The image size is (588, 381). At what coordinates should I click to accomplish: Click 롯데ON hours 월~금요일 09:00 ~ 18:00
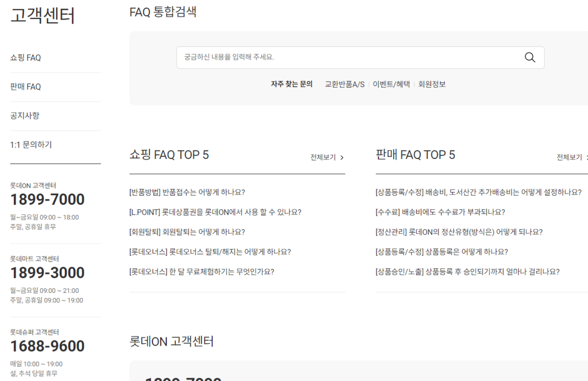point(45,217)
